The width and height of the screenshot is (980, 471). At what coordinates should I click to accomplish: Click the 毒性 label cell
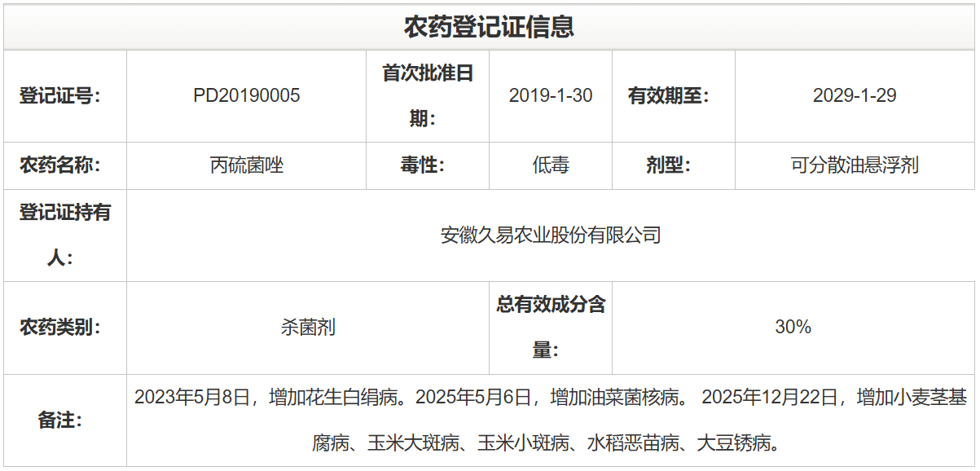click(428, 165)
